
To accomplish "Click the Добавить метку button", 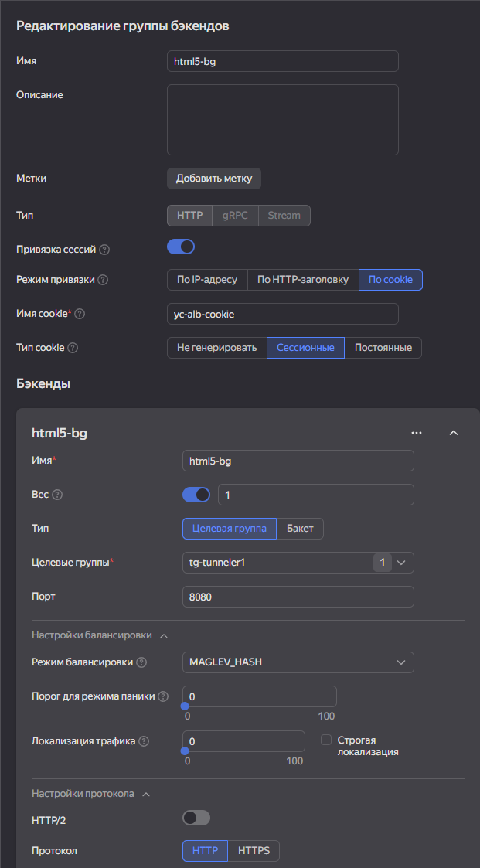I will pyautogui.click(x=214, y=179).
